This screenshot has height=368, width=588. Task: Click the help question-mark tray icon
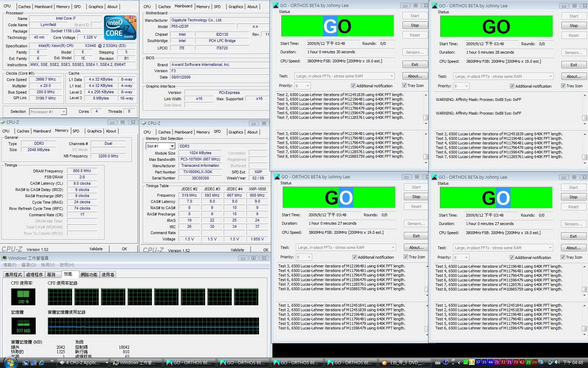pyautogui.click(x=446, y=362)
